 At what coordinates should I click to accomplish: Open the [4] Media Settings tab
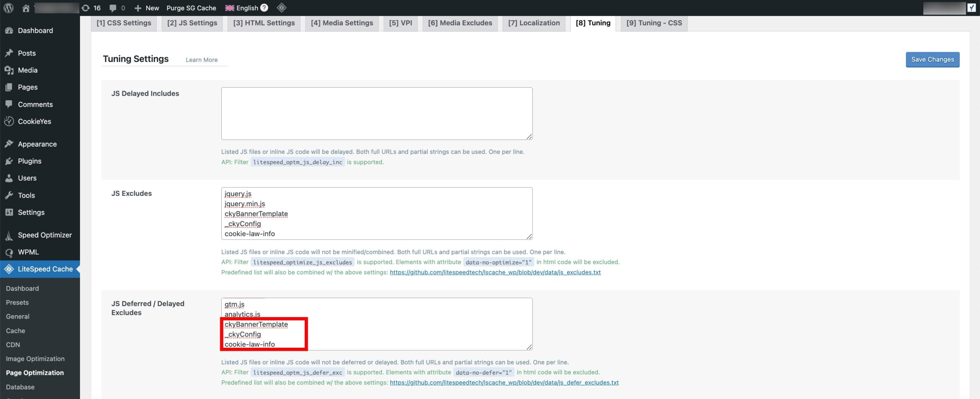click(342, 23)
